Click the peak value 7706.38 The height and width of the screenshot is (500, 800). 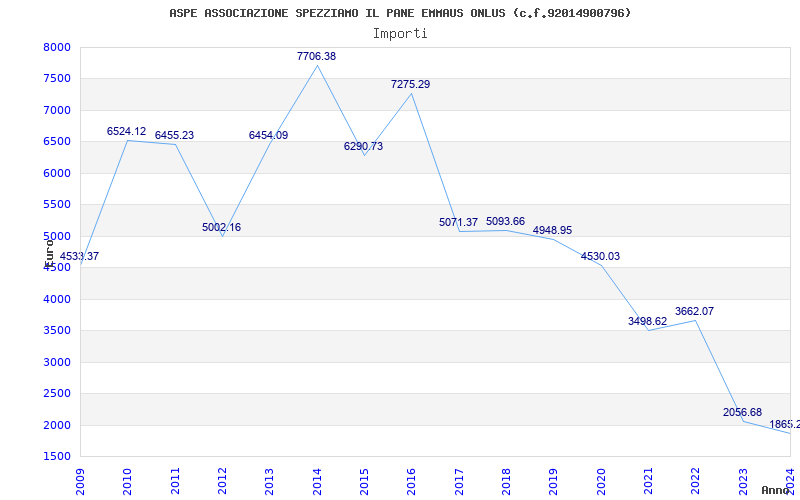point(316,56)
